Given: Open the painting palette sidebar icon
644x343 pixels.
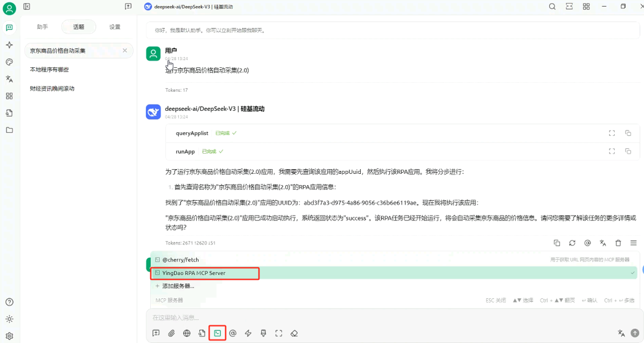Looking at the screenshot, I should (x=10, y=62).
